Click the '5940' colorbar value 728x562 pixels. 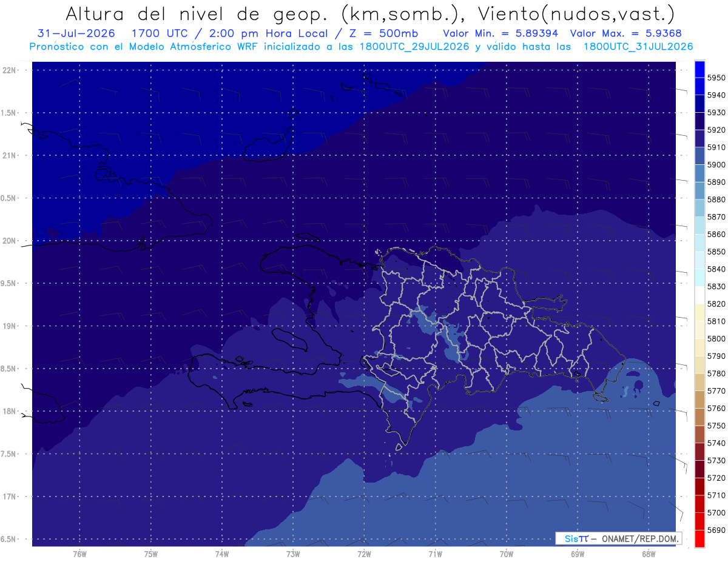point(716,95)
